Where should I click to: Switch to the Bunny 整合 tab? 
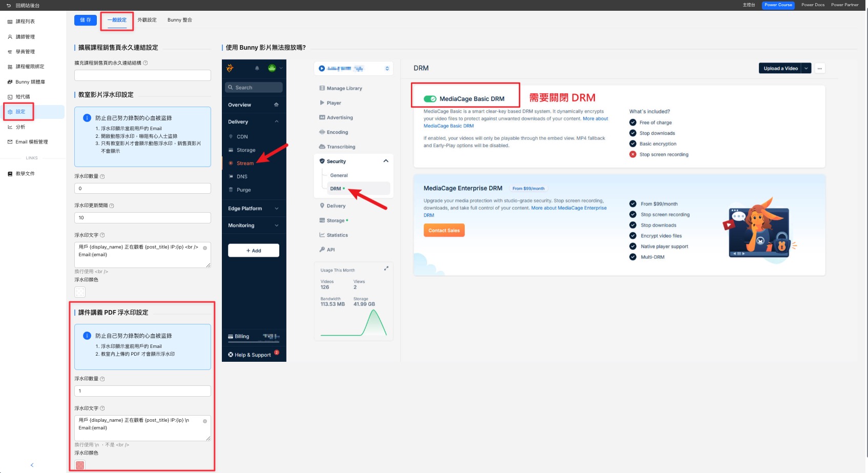tap(179, 20)
